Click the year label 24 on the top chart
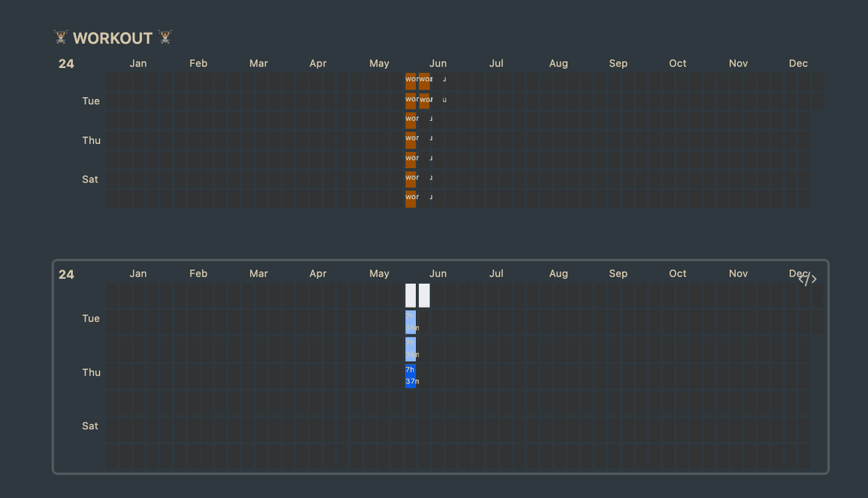Image resolution: width=868 pixels, height=498 pixels. [66, 64]
